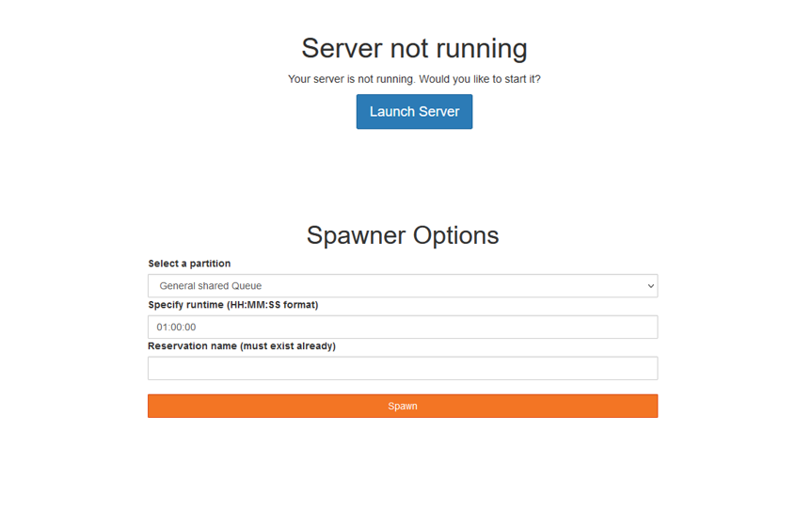Select the 'Server not running' heading text
The height and width of the screenshot is (512, 812).
[414, 49]
